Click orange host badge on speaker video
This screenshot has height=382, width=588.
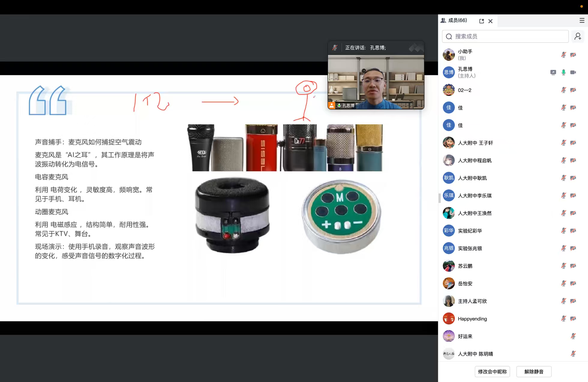(331, 105)
